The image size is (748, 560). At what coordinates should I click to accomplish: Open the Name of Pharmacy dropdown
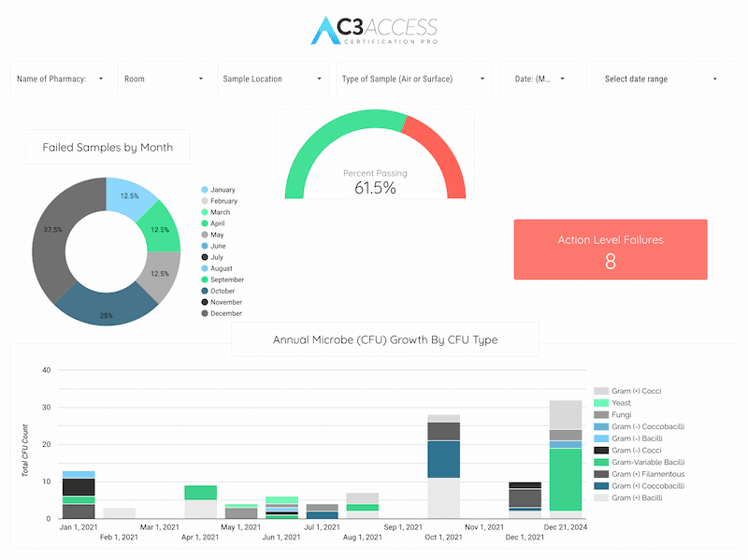[x=60, y=79]
